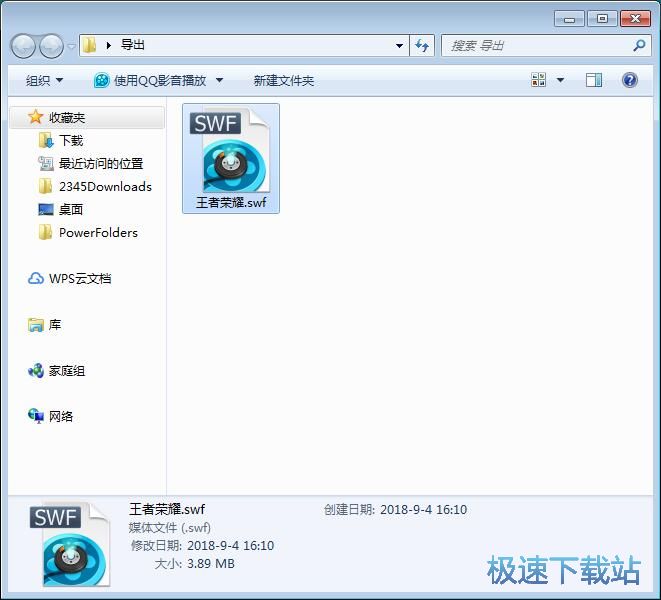Image resolution: width=661 pixels, height=600 pixels.
Task: Open the more view options dropdown
Action: point(561,80)
